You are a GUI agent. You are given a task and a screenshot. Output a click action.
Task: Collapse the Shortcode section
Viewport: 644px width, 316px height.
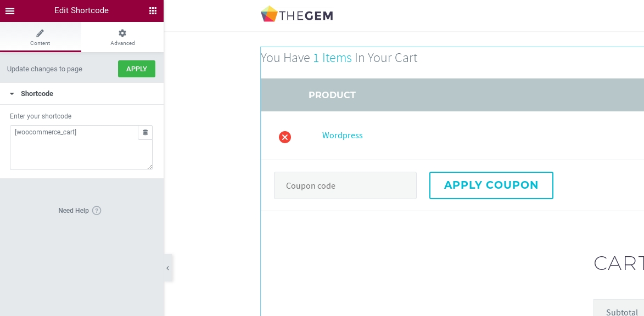click(x=12, y=94)
